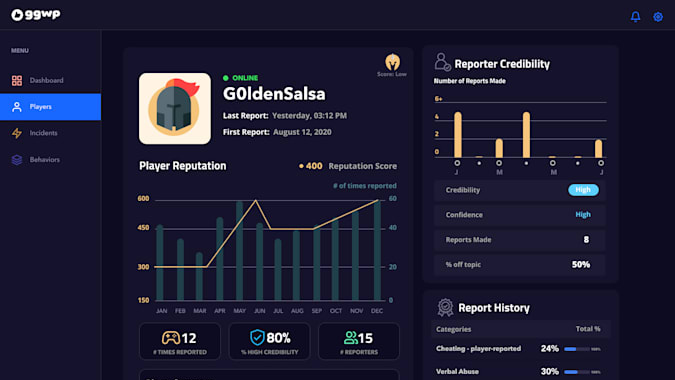Click the Reports Made row
Image resolution: width=675 pixels, height=380 pixels.
(520, 240)
